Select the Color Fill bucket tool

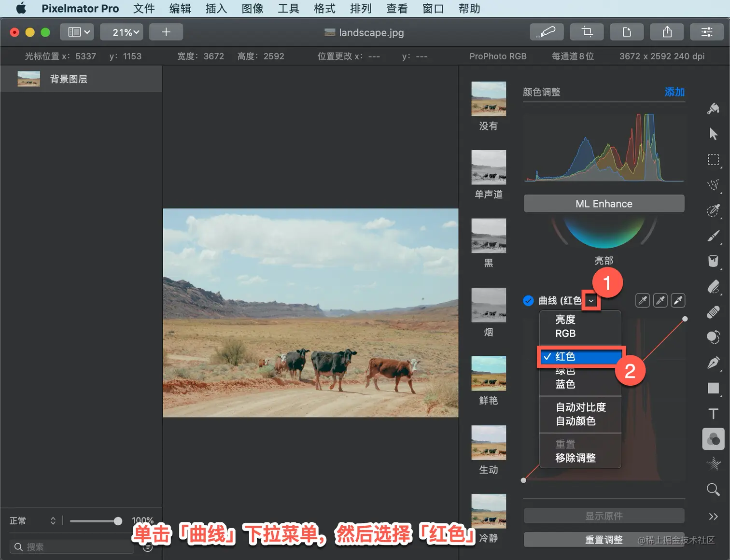point(713,261)
